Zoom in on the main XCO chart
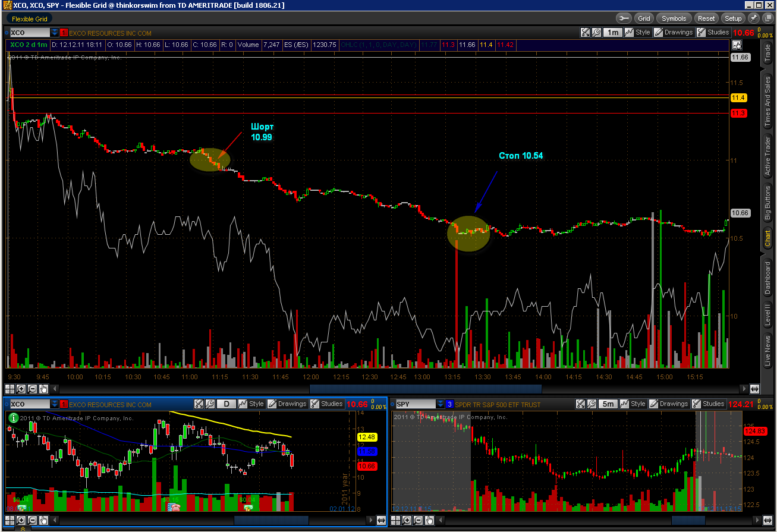 pos(21,389)
